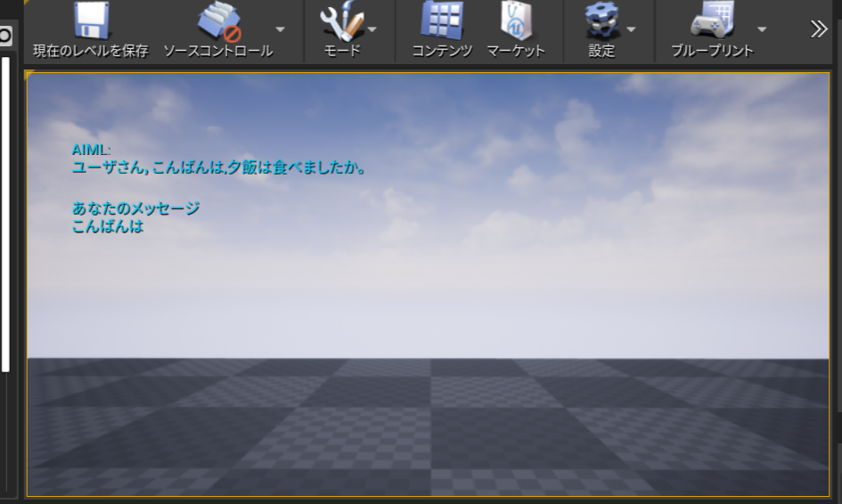Click the left panel vertical scrollbar

click(x=6, y=215)
